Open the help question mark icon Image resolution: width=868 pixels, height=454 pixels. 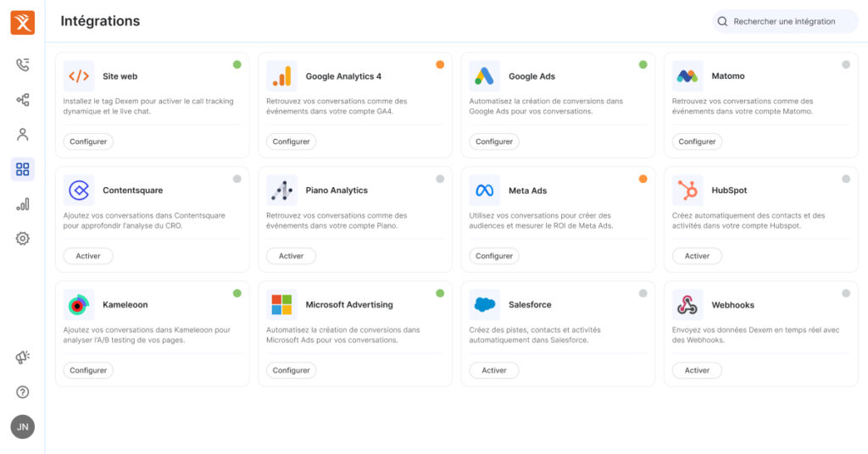point(23,392)
